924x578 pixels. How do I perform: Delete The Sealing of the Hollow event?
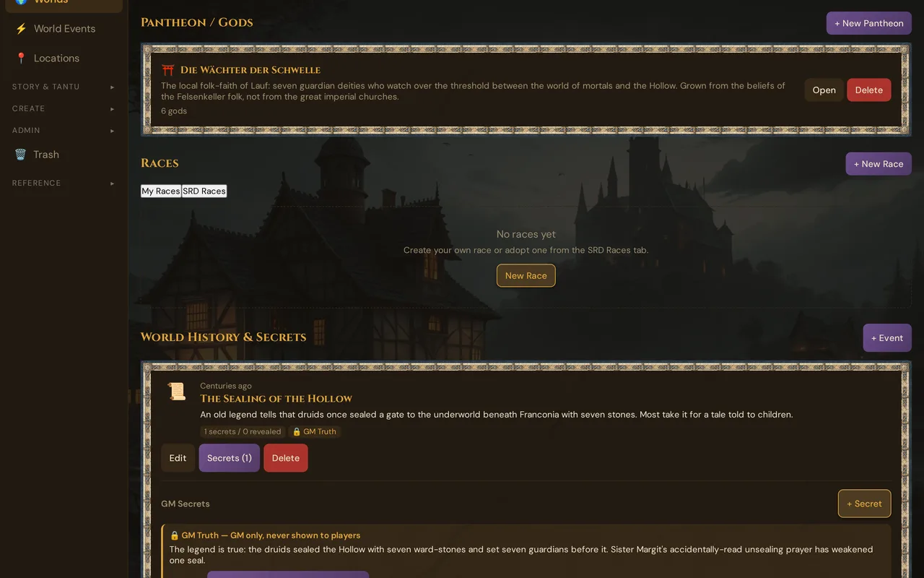286,458
